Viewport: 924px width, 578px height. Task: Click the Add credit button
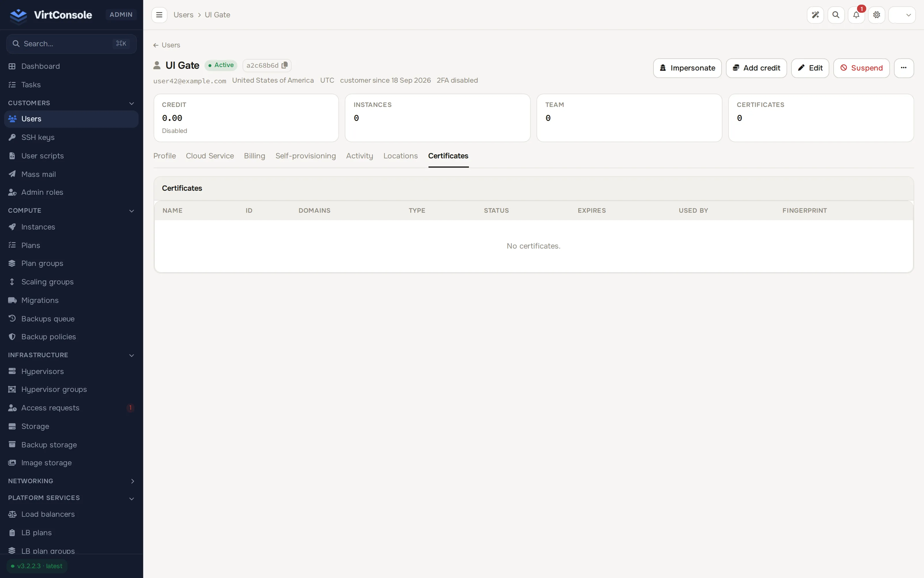pos(756,68)
